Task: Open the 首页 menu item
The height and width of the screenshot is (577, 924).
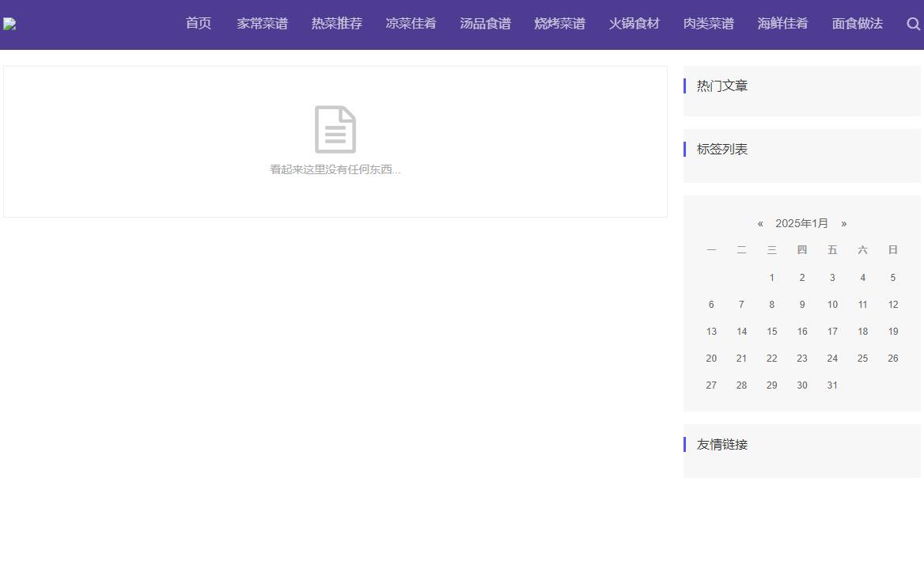Action: (199, 24)
